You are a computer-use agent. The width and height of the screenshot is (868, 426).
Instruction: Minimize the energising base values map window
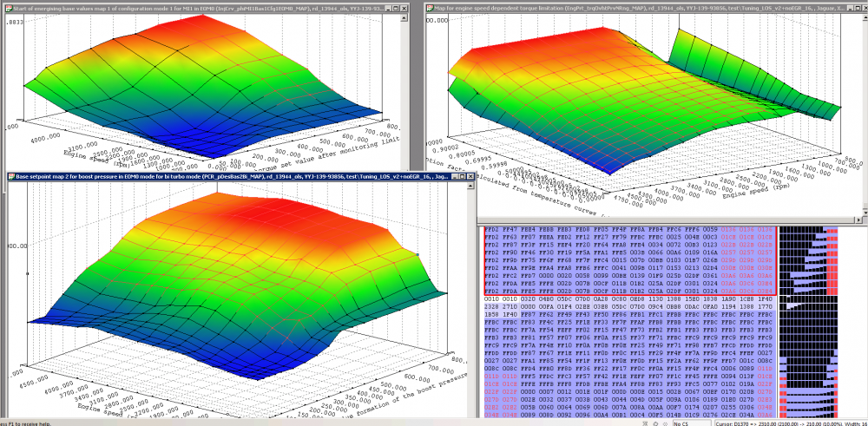tap(387, 9)
